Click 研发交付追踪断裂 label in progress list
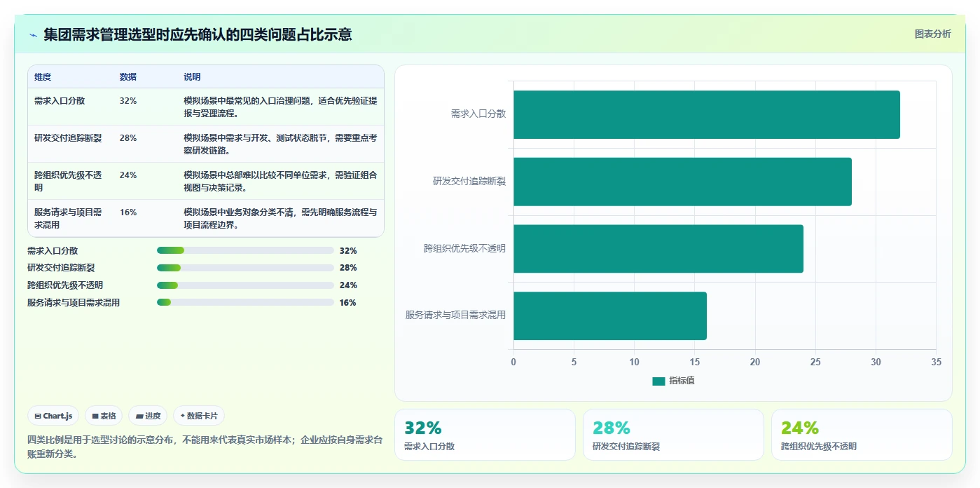 (61, 268)
